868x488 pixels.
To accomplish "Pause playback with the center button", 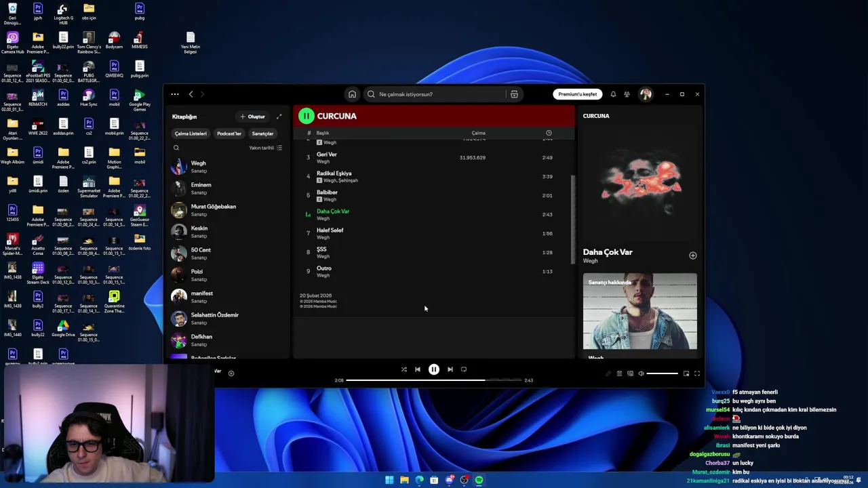I will pyautogui.click(x=434, y=369).
